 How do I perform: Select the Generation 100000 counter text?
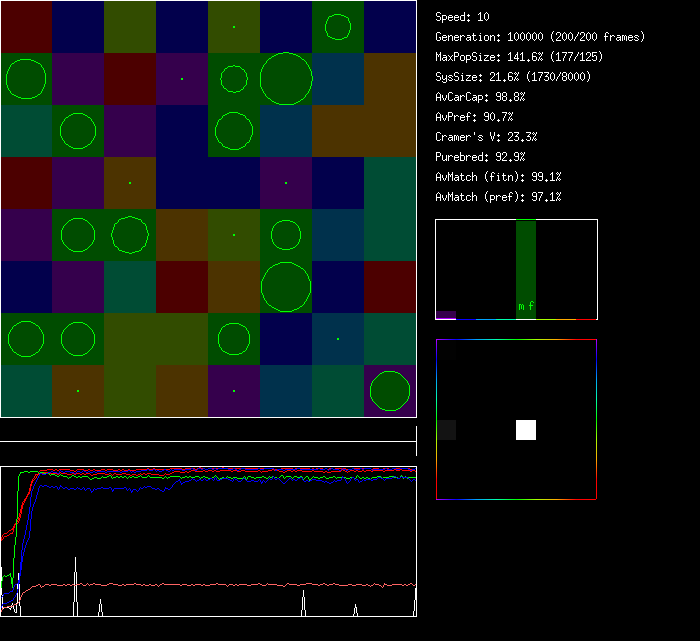540,37
